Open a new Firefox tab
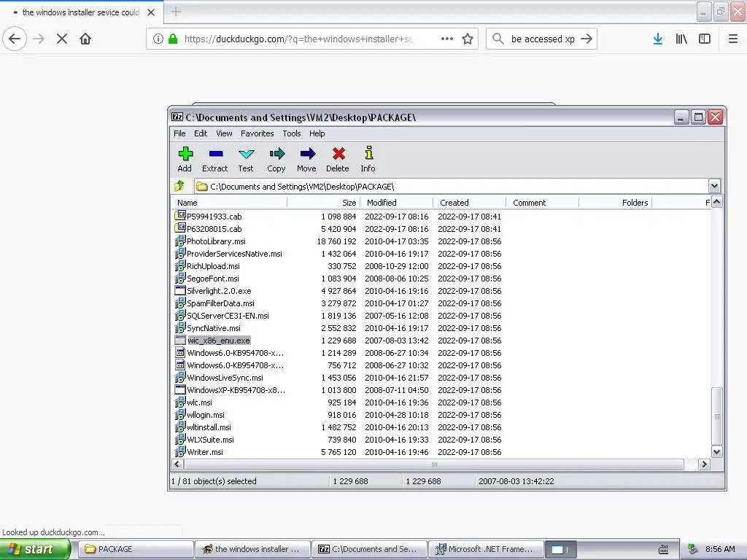The height and width of the screenshot is (560, 747). click(176, 12)
